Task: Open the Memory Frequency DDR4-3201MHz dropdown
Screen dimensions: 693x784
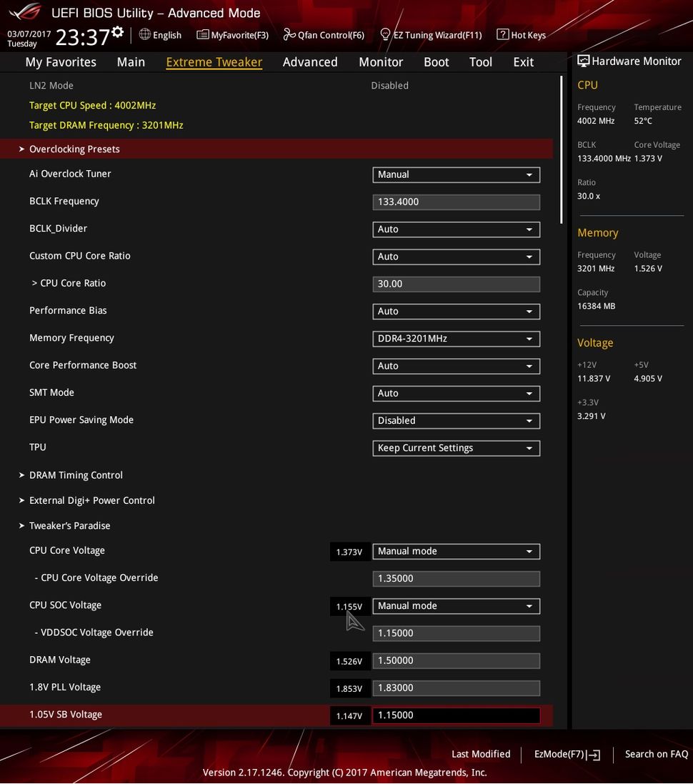Action: coord(456,339)
